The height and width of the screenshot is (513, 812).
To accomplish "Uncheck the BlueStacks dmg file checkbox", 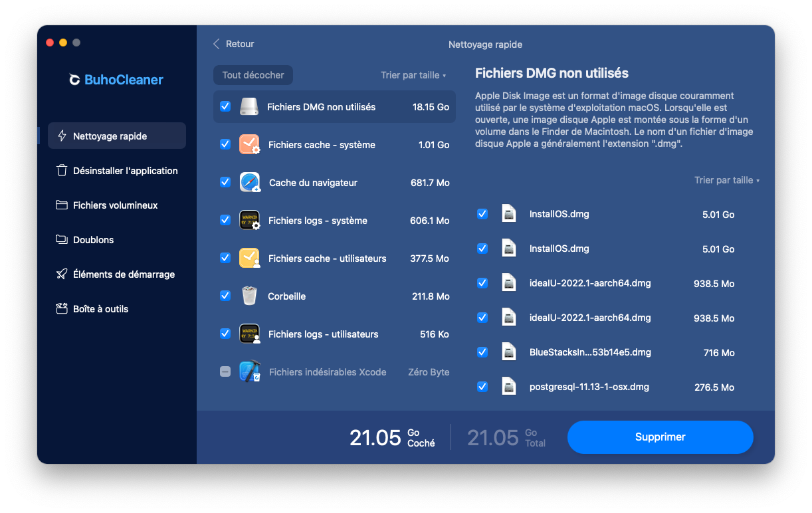I will [x=482, y=352].
